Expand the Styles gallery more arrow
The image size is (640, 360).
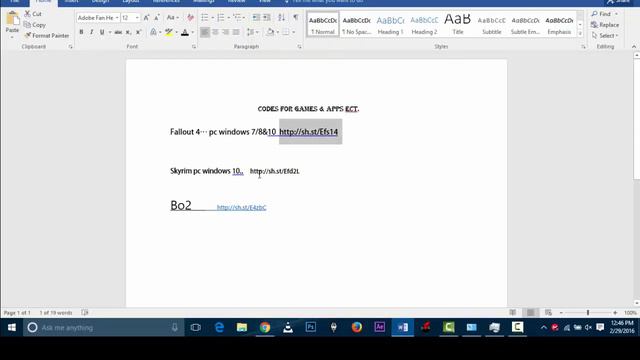coord(580,34)
